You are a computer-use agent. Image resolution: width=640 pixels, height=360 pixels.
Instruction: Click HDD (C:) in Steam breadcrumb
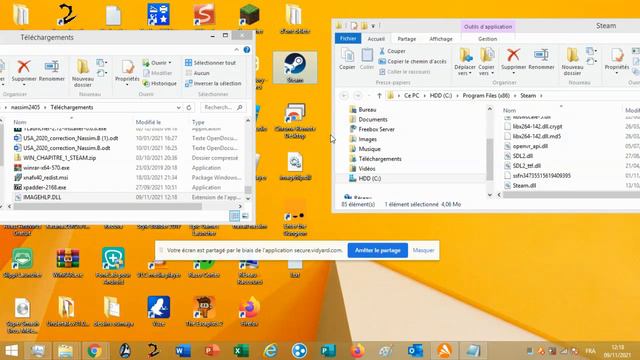(x=441, y=96)
